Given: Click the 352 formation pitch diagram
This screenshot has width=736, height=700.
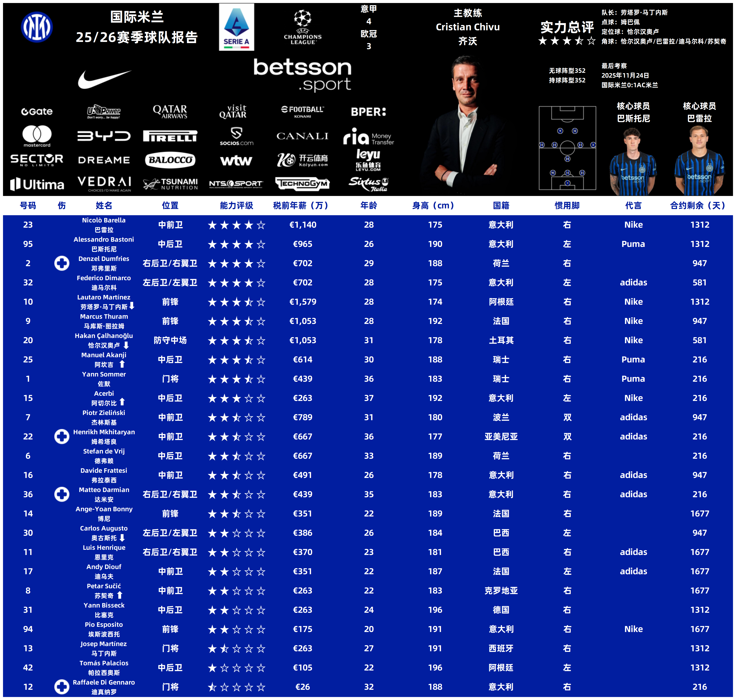Looking at the screenshot, I should pos(567,148).
